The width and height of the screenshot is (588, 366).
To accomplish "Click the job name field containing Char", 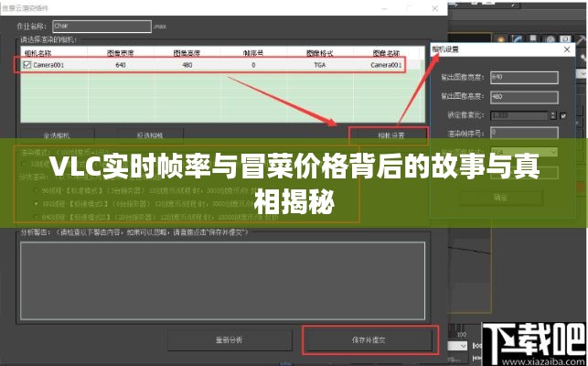I will tap(102, 27).
